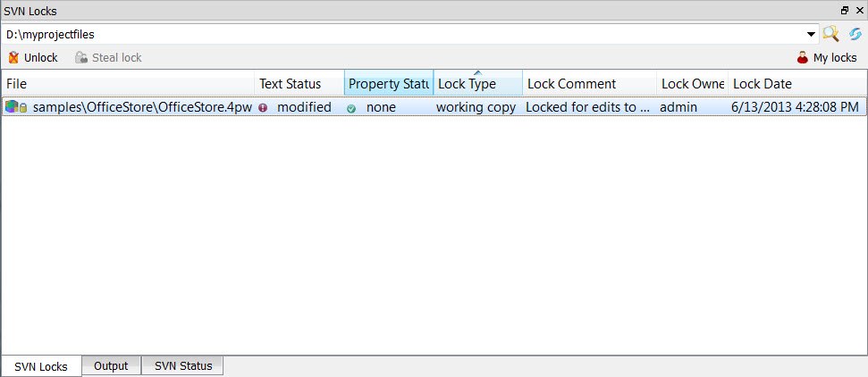868x377 pixels.
Task: Switch to the Output tab
Action: click(x=111, y=366)
